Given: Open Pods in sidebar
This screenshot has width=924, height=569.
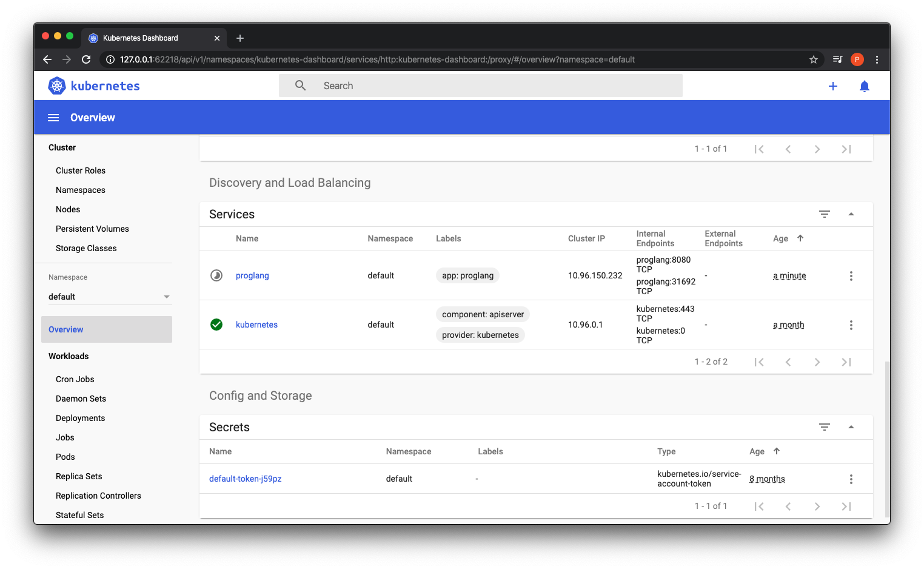Looking at the screenshot, I should tap(65, 457).
